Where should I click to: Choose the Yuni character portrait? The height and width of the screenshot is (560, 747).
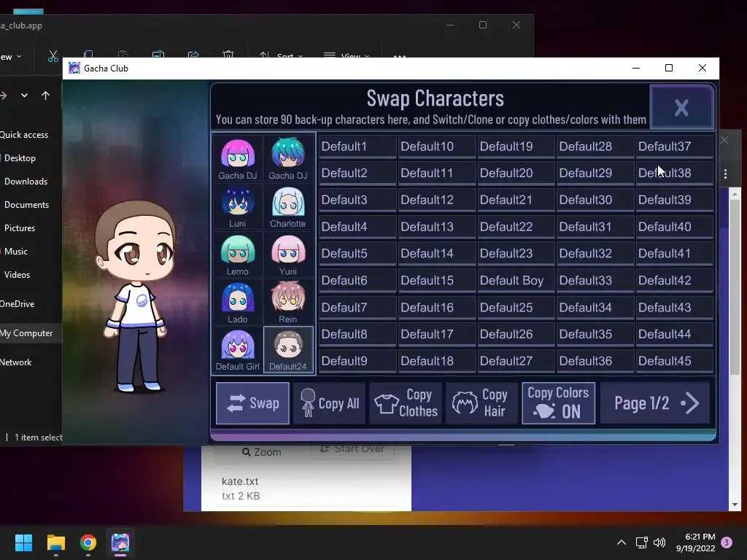coord(287,254)
